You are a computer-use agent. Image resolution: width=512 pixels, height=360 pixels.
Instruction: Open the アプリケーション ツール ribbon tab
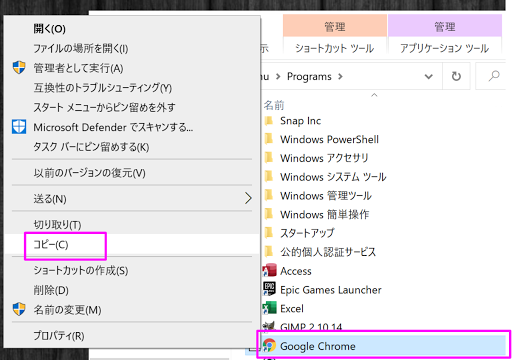pyautogui.click(x=445, y=48)
